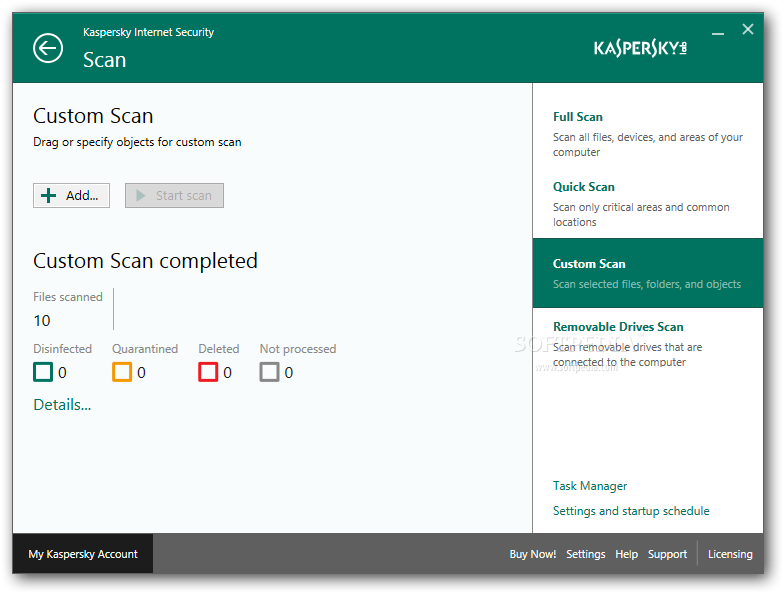Image resolution: width=784 pixels, height=594 pixels.
Task: Click 'Scan all files, devices' description
Action: tap(648, 144)
